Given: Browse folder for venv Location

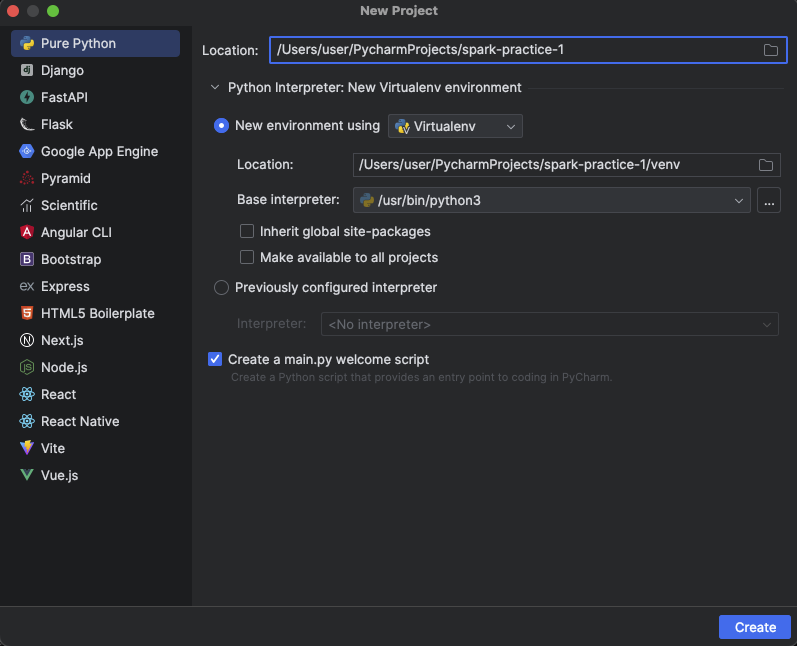Looking at the screenshot, I should [765, 165].
